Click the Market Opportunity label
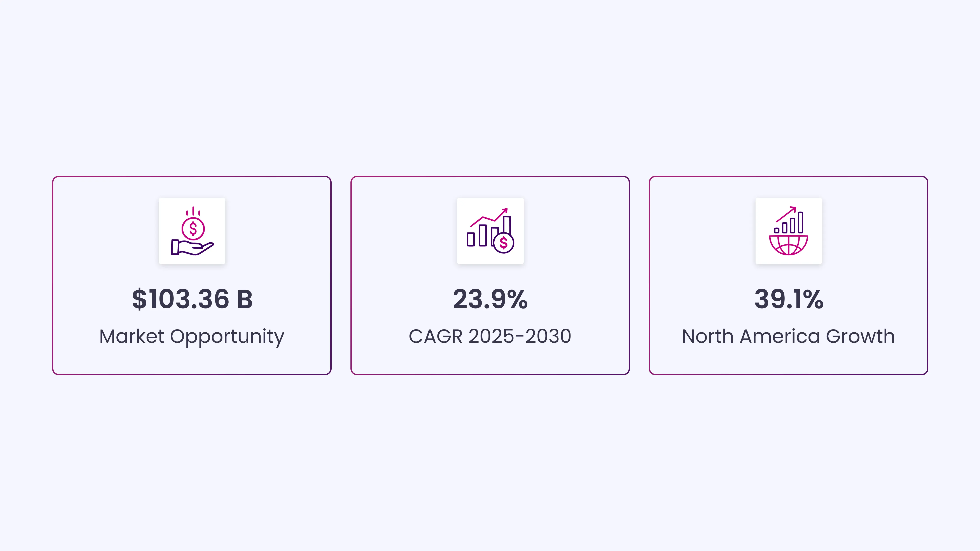This screenshot has width=980, height=551. pos(192,336)
